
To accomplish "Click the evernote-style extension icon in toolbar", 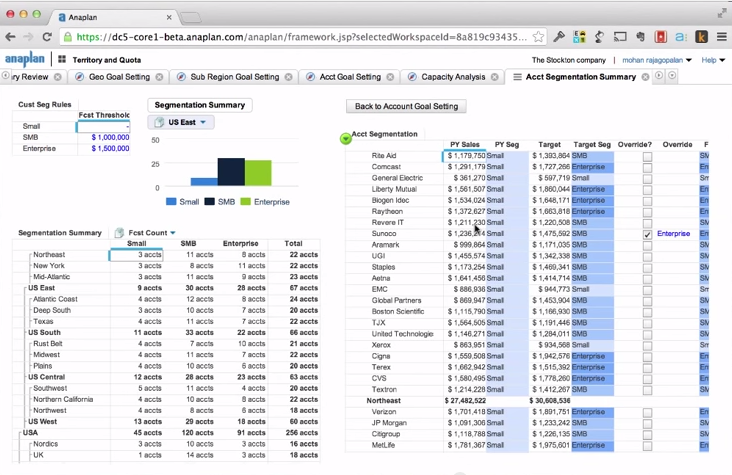I will tap(640, 37).
